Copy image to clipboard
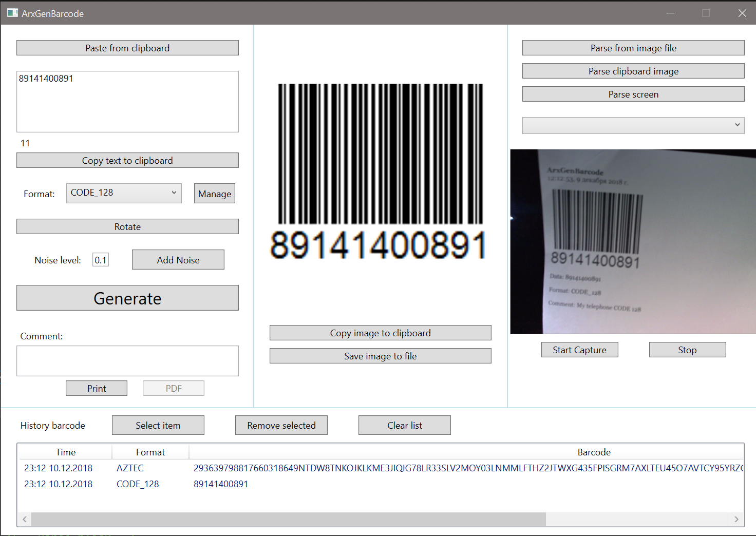Viewport: 756px width, 536px height. (380, 333)
